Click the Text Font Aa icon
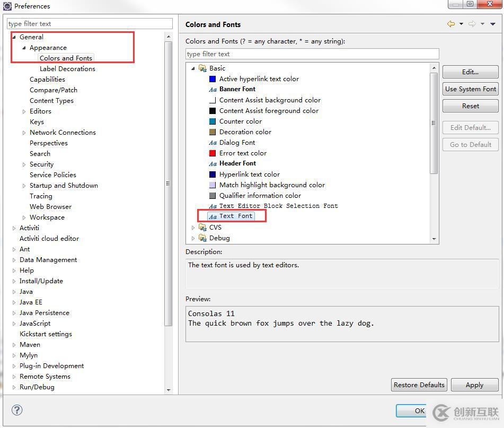 (213, 217)
